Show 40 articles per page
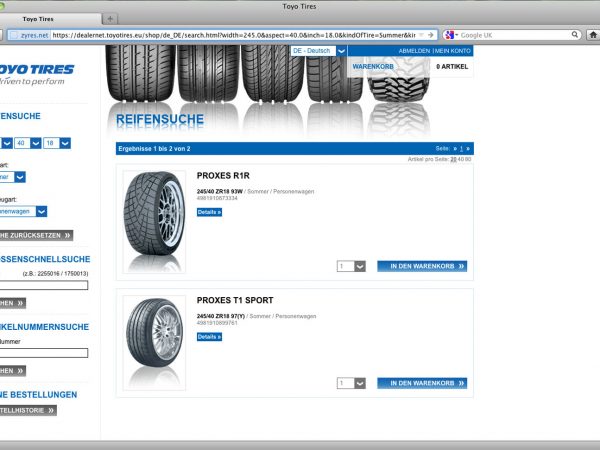This screenshot has width=600, height=450. pyautogui.click(x=461, y=159)
